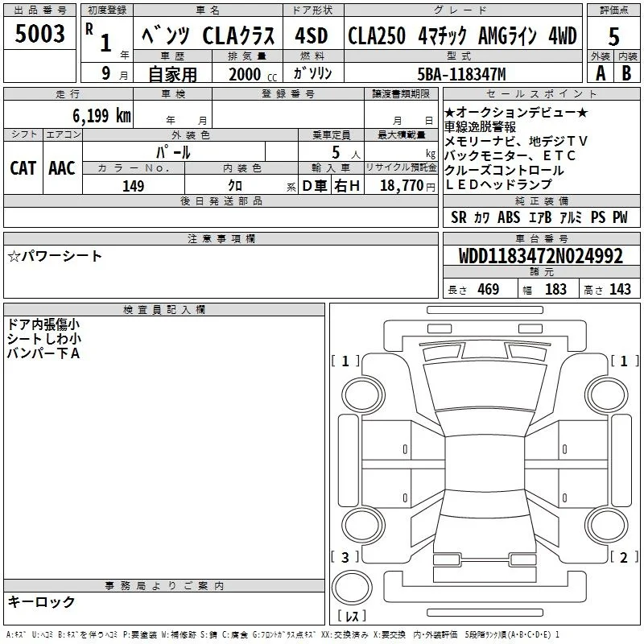Click the バックモニター、ETC line
The image size is (644, 644).
pyautogui.click(x=510, y=155)
